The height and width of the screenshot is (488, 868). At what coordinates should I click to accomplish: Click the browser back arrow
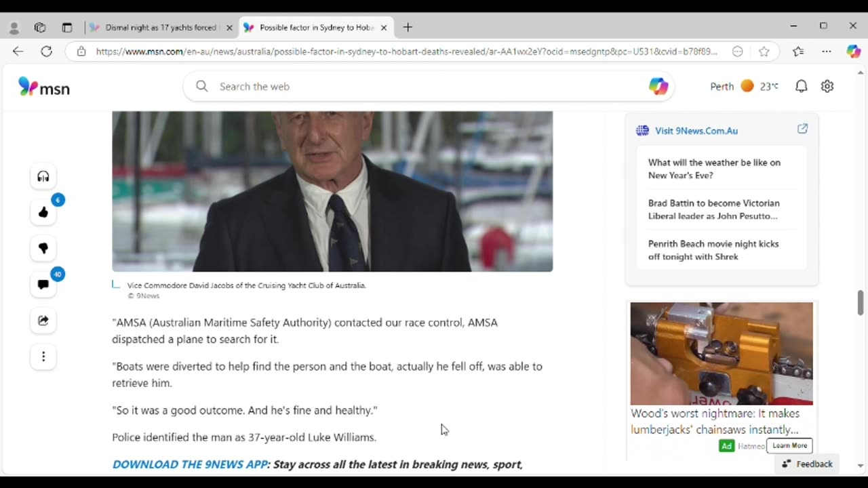[x=18, y=52]
